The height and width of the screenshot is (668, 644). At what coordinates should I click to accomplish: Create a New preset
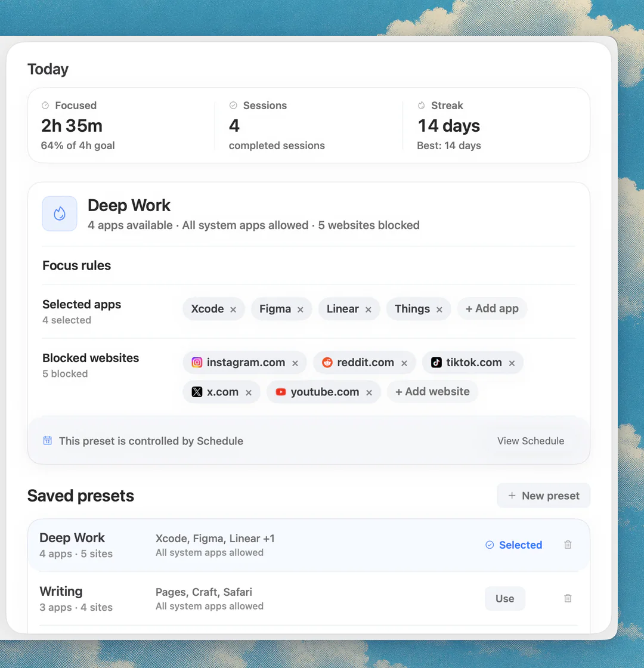tap(543, 496)
